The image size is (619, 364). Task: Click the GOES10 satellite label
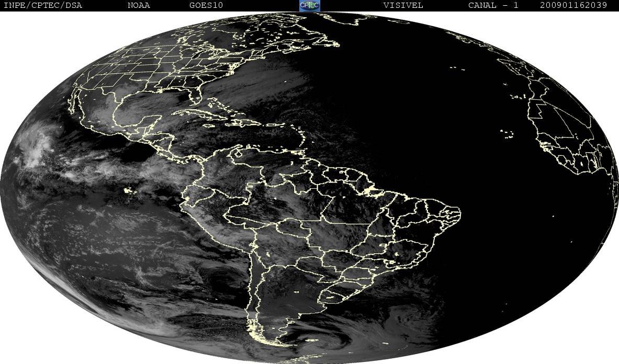tap(206, 5)
